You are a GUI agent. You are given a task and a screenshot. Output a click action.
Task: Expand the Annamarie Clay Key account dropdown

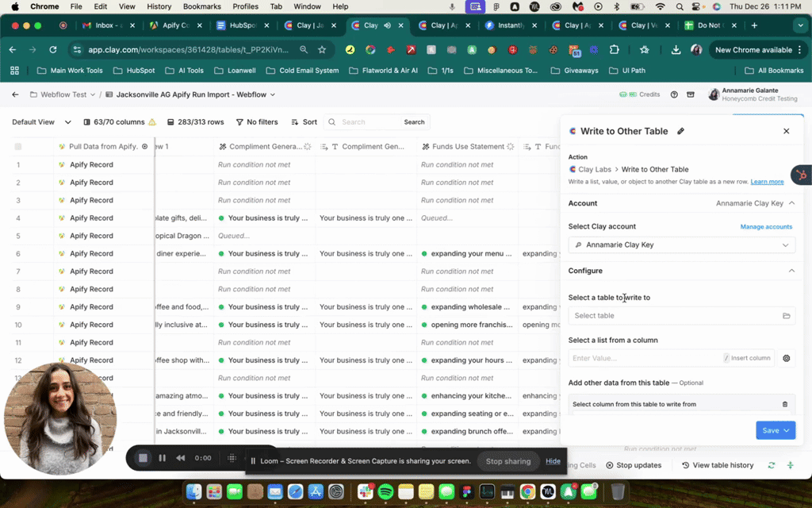point(681,245)
